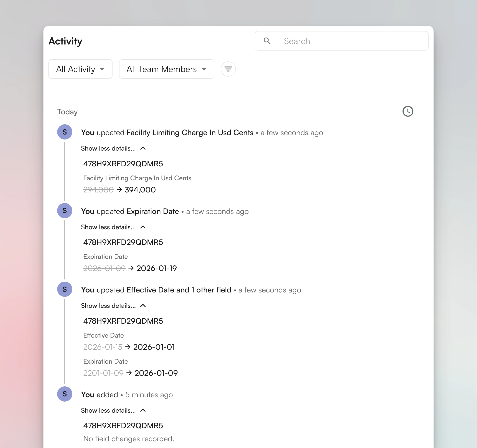Click the chevron next to Show less details on Effective Date
The width and height of the screenshot is (477, 448).
coord(143,305)
